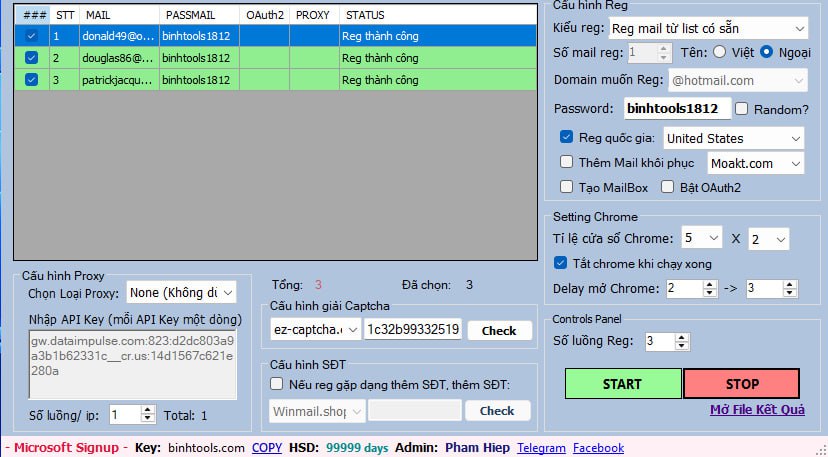
Task: Click the START button
Action: 623,384
